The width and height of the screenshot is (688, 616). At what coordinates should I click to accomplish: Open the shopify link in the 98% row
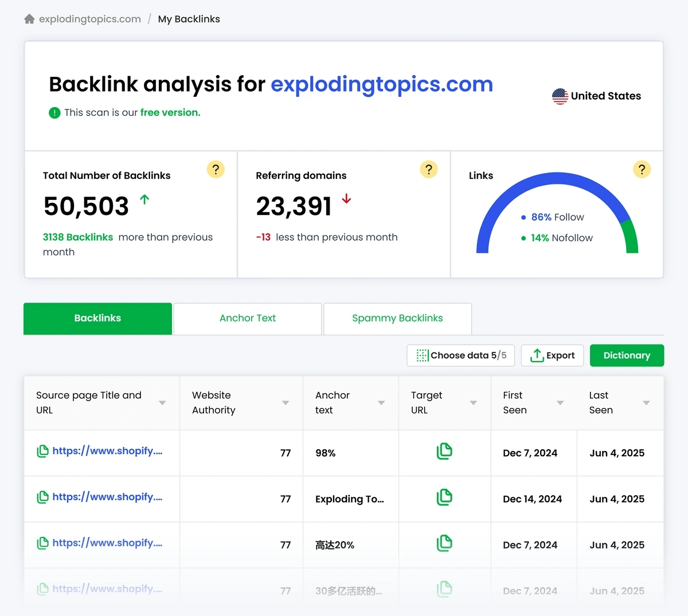[x=107, y=451]
